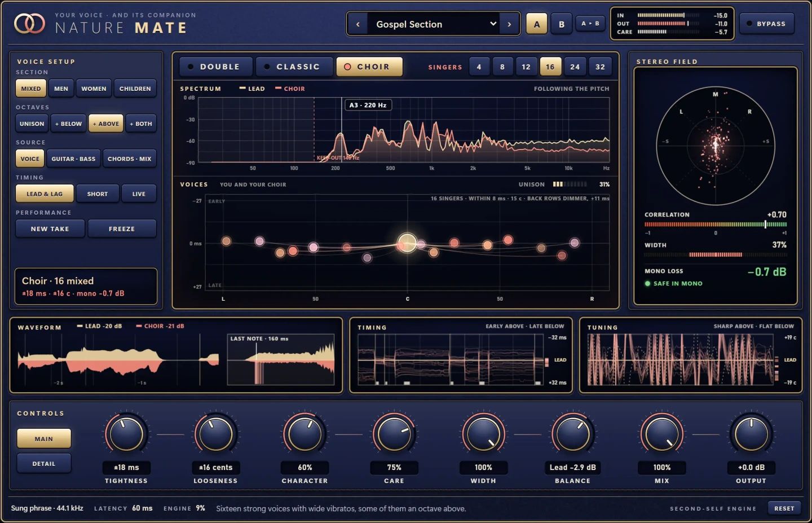Choose Live timing

click(139, 194)
